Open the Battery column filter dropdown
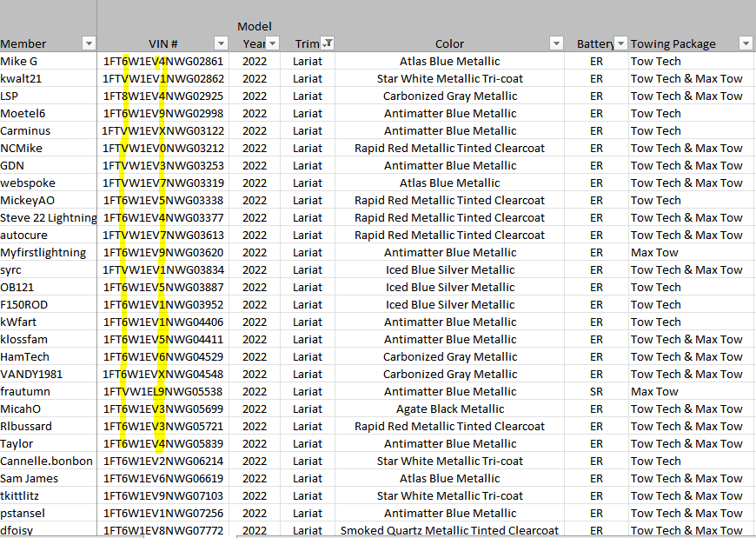This screenshot has width=756, height=538. click(x=620, y=43)
